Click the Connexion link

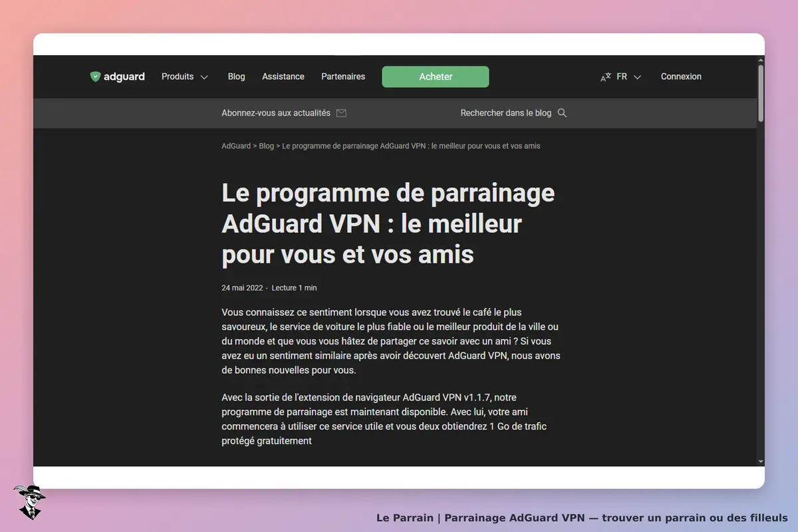click(x=681, y=76)
